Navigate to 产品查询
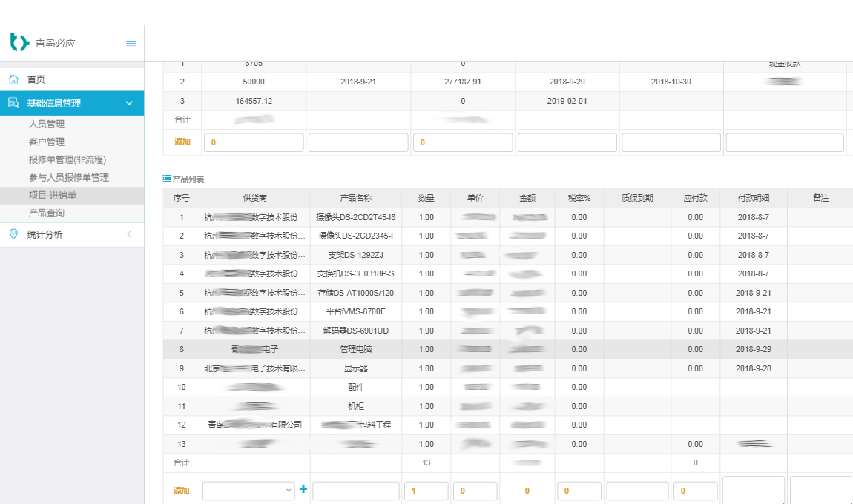The height and width of the screenshot is (504, 853). [47, 213]
